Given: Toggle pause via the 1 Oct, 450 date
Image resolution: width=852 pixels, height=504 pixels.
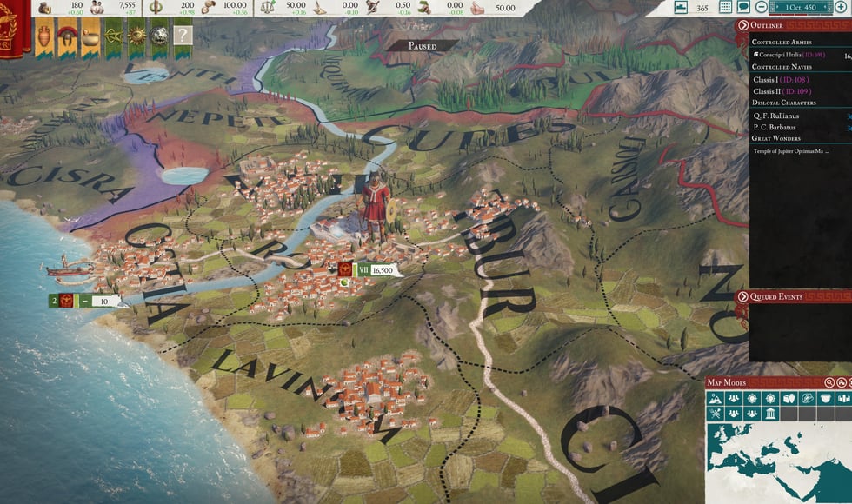Looking at the screenshot, I should coord(801,7).
